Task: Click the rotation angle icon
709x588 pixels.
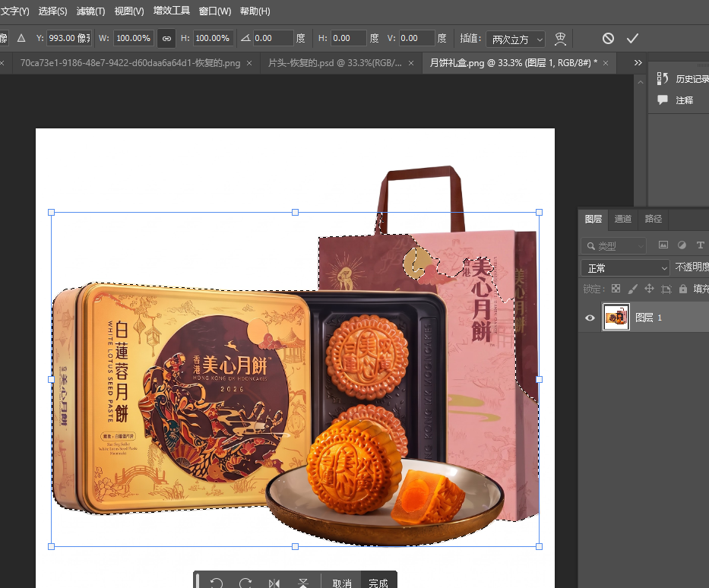Action: [x=245, y=38]
